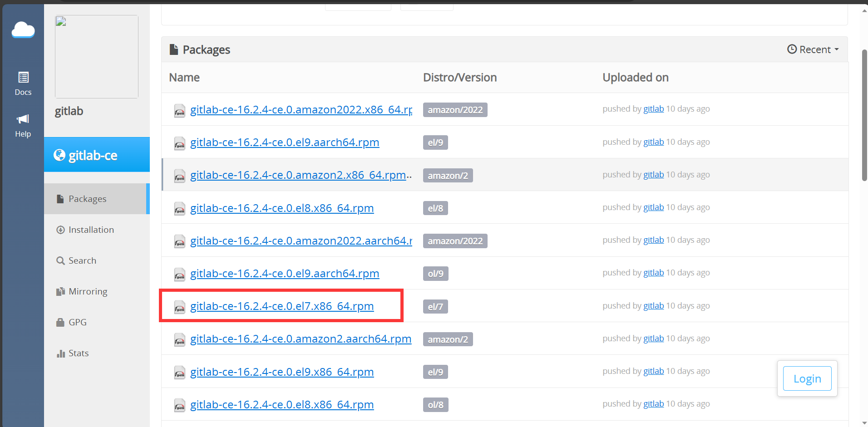Open gitlab-ce el8.x86_64.rpm link in el/8 row
Viewport: 868px width, 427px height.
[x=282, y=208]
